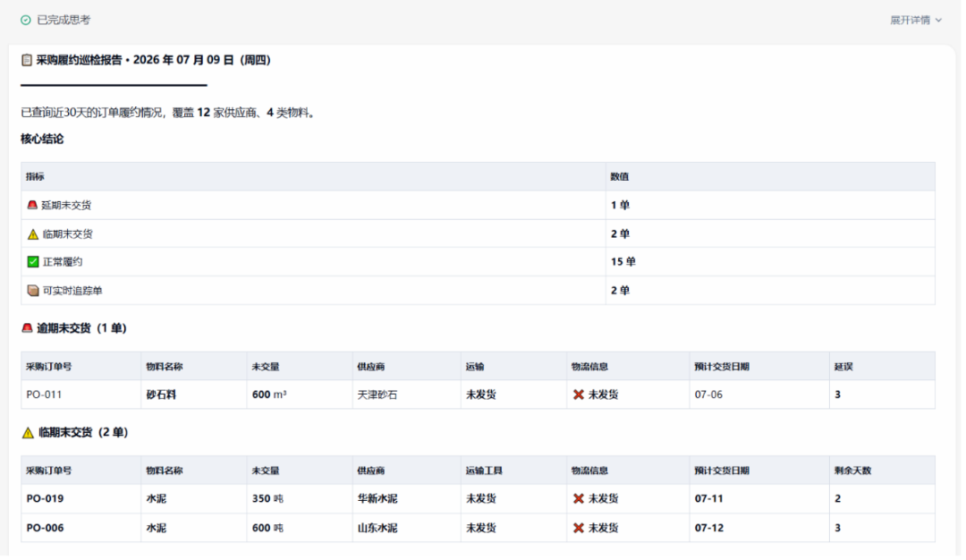Click the supplier 山东水泥

point(377,528)
